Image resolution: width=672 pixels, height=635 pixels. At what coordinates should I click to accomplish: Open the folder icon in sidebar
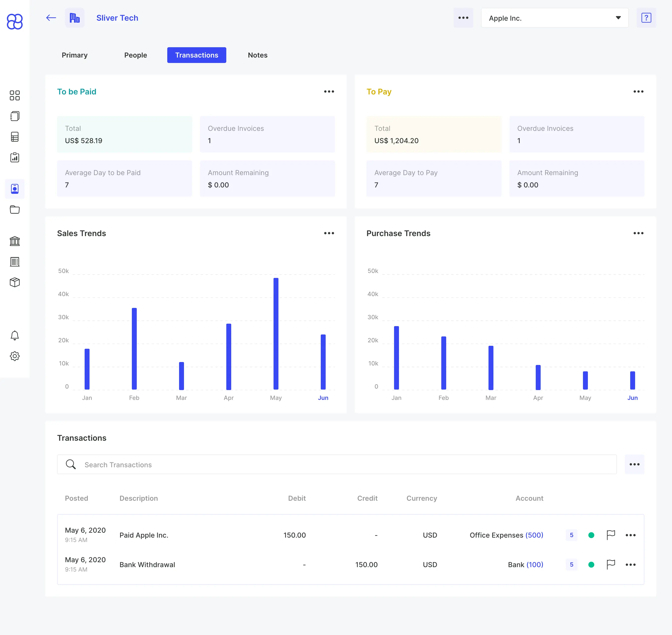[x=15, y=210]
